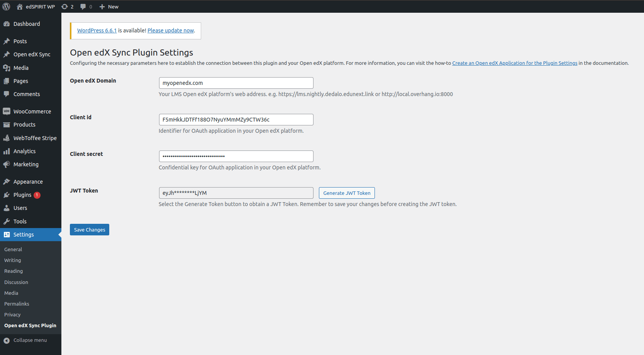This screenshot has height=355, width=644.
Task: Open Permalinks settings submenu
Action: [x=17, y=304]
